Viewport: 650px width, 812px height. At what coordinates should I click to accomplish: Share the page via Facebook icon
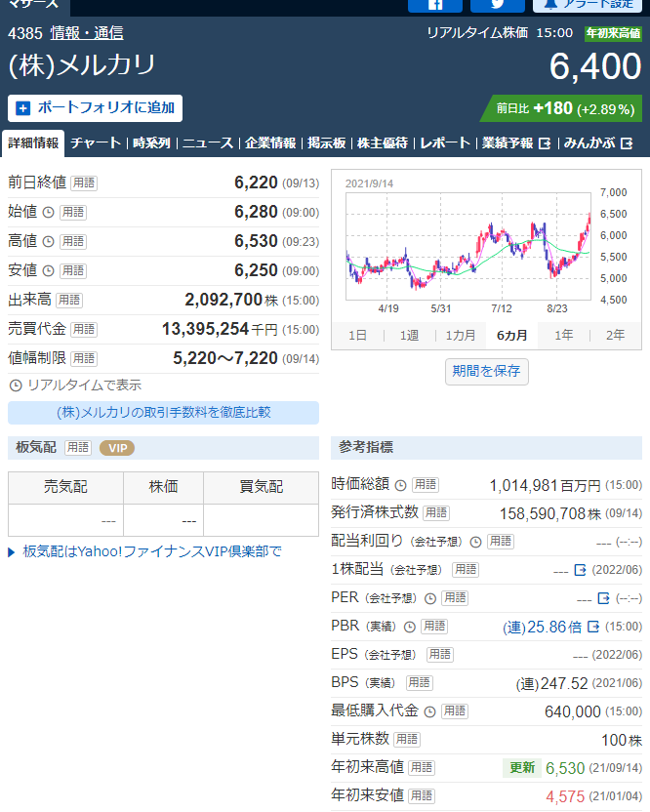pyautogui.click(x=435, y=5)
